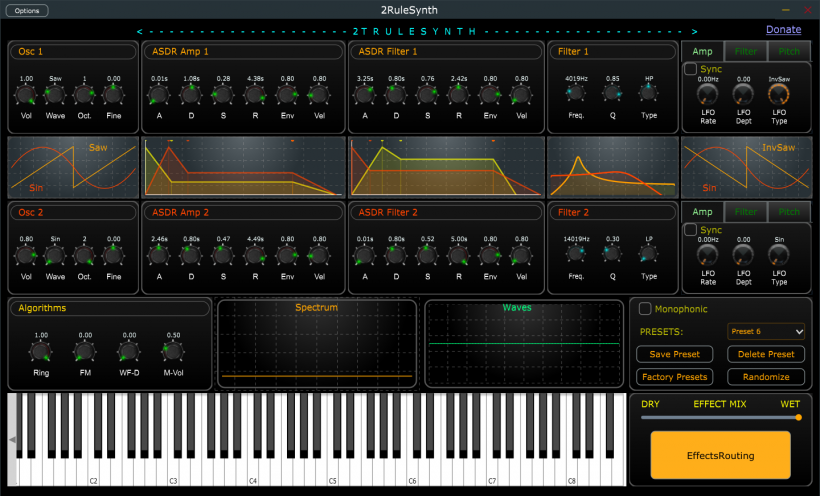Open the Options menu

click(x=27, y=10)
